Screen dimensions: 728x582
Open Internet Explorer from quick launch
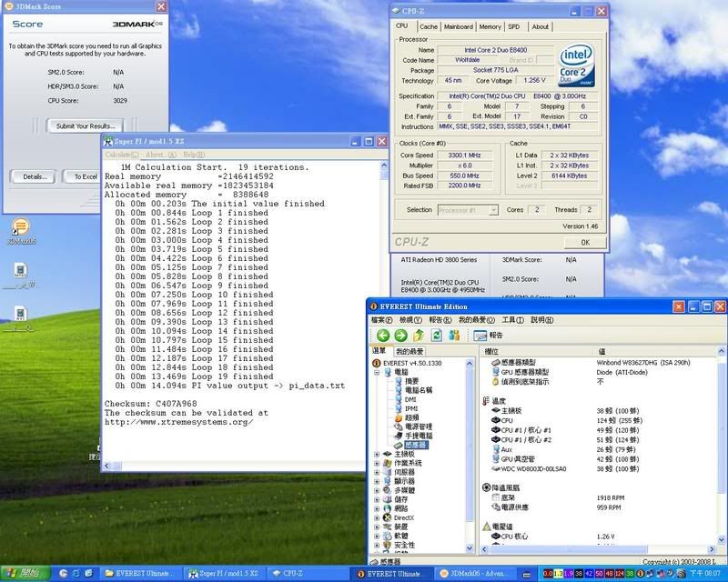(76, 574)
